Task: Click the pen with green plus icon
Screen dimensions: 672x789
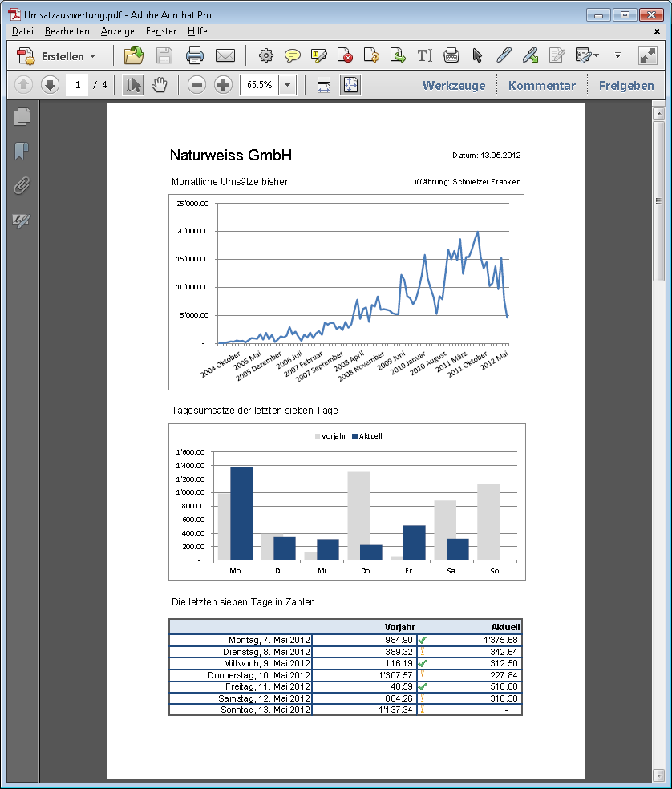Action: pos(530,55)
